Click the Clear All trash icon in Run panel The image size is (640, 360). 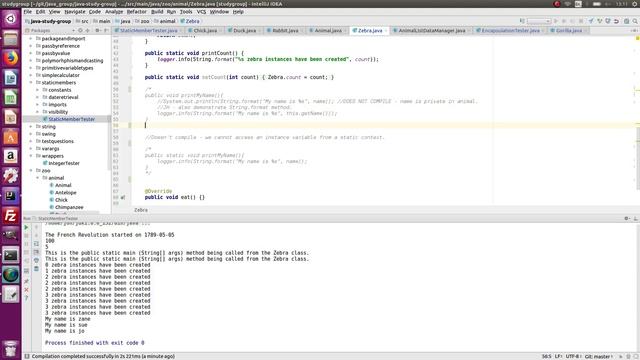[36, 269]
